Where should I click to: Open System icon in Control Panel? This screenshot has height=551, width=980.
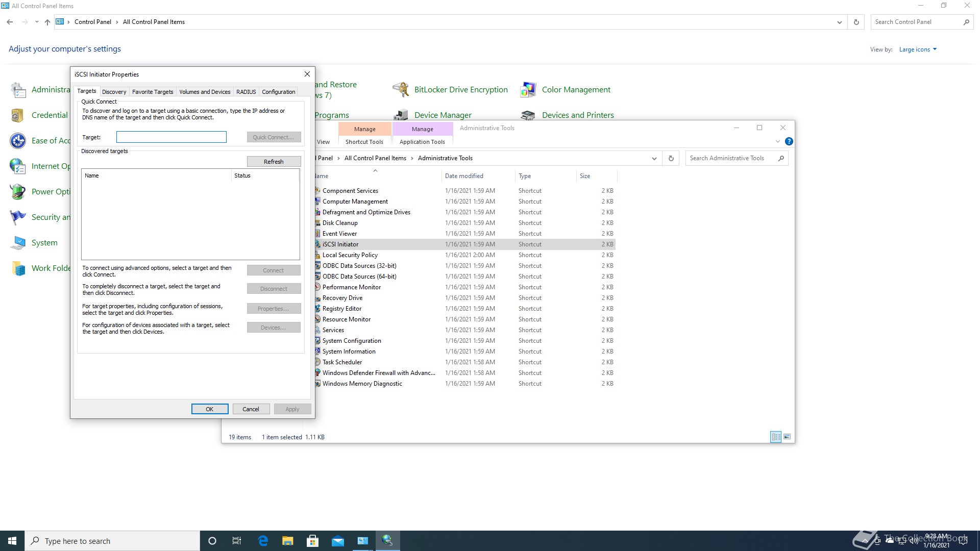(x=18, y=243)
